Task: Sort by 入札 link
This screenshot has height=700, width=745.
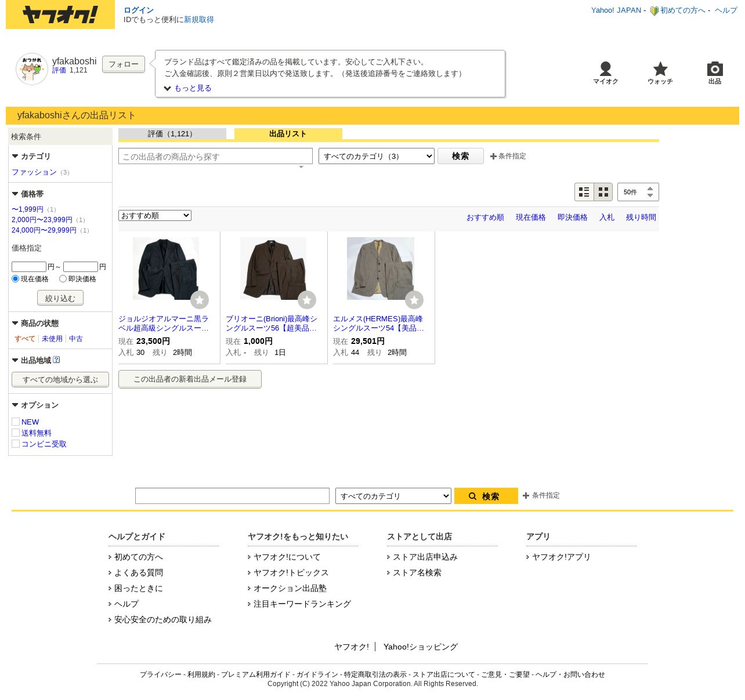Action: point(607,217)
